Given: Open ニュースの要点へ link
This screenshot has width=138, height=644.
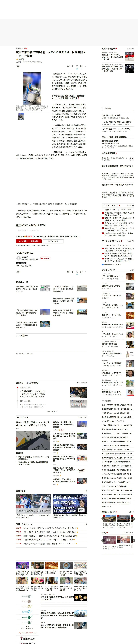Looking at the screenshot, I should 82,383.
